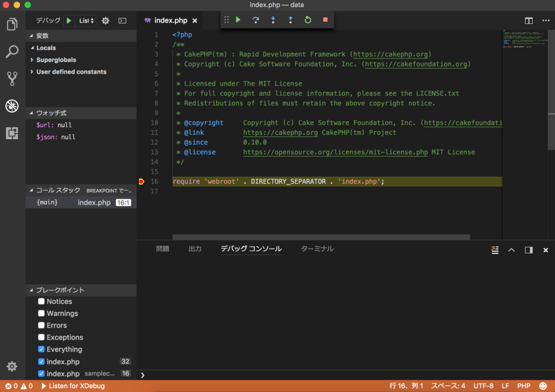Switch to the ターミナル tab
This screenshot has height=392, width=555.
tap(317, 249)
